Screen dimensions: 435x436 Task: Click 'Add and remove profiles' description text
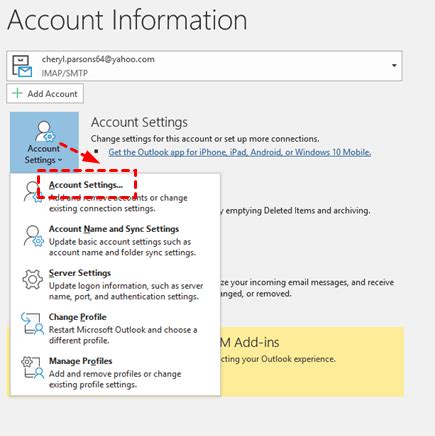[115, 379]
